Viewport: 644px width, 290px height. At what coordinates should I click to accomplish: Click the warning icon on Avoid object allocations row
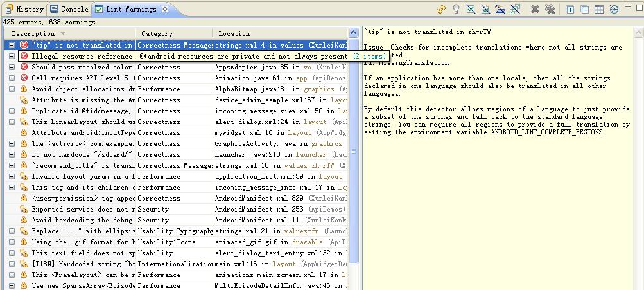24,89
